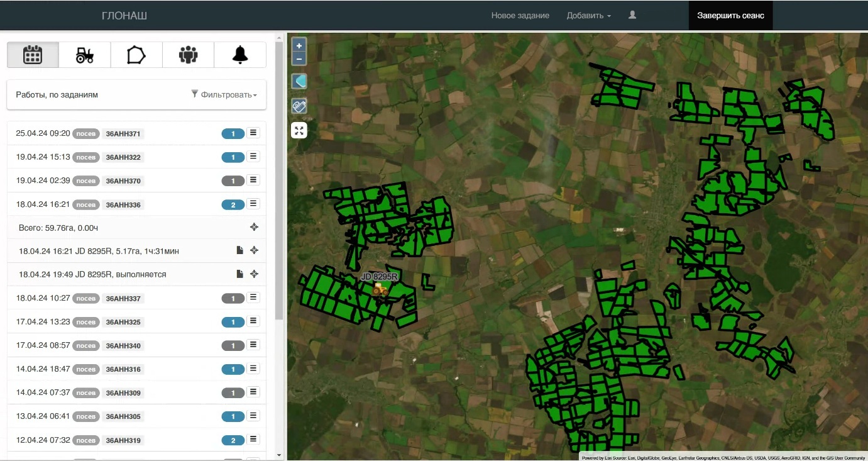This screenshot has height=461, width=868.
Task: Click Завершить сеанс button
Action: click(730, 15)
